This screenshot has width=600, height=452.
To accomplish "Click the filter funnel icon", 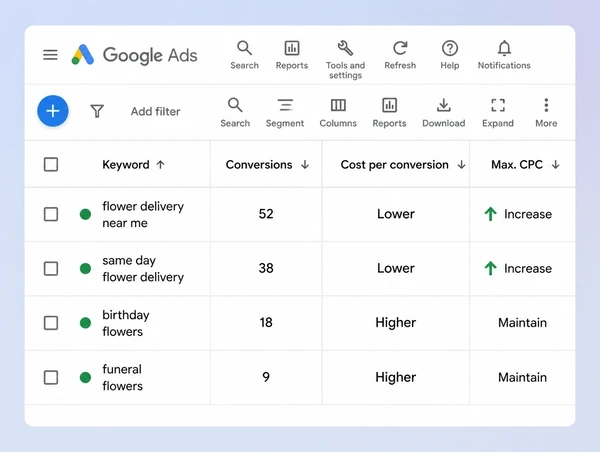I will [97, 111].
